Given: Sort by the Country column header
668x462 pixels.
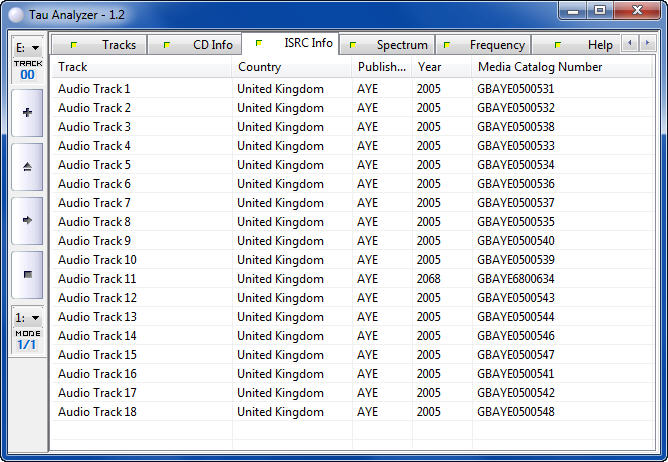Looking at the screenshot, I should click(x=291, y=67).
